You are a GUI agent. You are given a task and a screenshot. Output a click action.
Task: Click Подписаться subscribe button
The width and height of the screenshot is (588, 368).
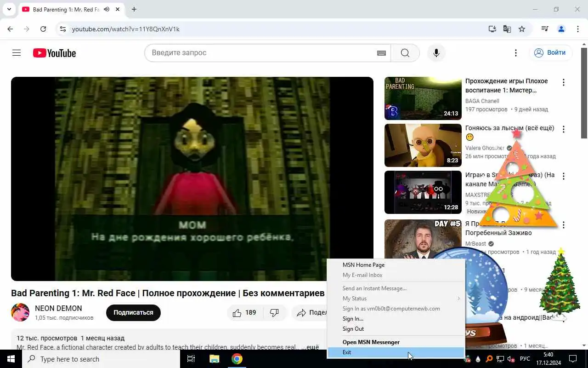(x=133, y=313)
